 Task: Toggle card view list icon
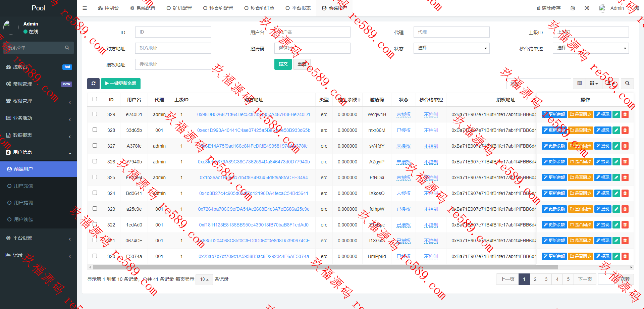click(x=579, y=83)
